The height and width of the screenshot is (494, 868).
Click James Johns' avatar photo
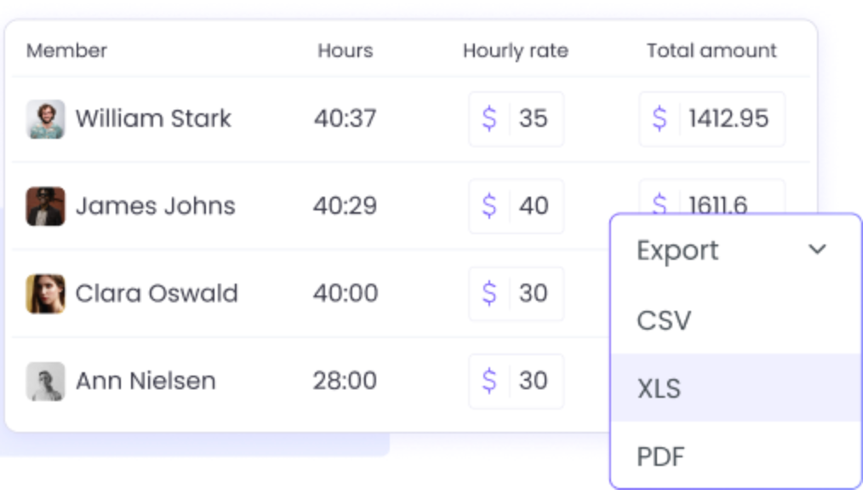pos(45,206)
